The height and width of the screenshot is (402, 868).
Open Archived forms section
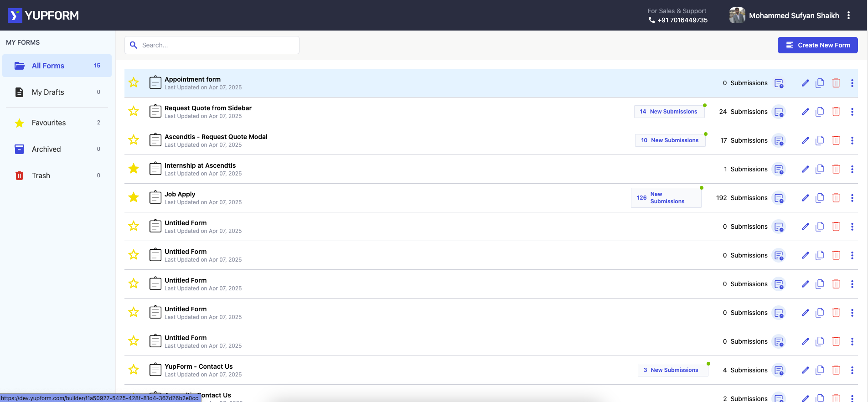(x=57, y=149)
